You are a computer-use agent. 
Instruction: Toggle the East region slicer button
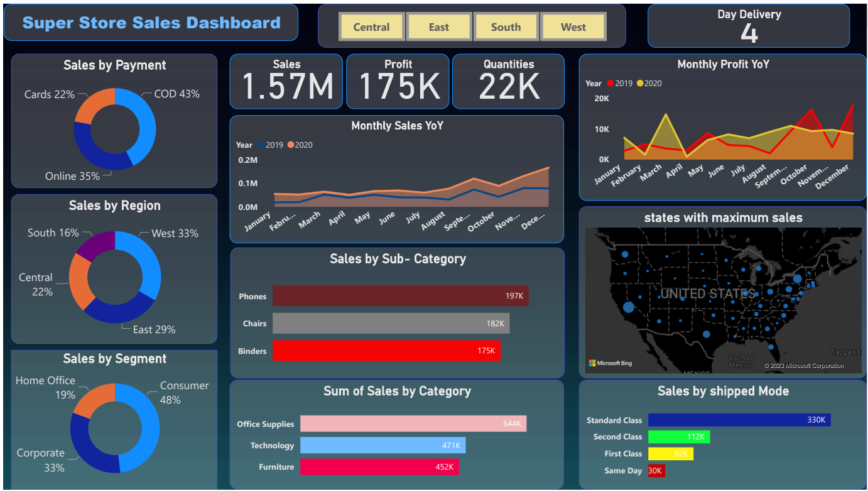pos(439,27)
